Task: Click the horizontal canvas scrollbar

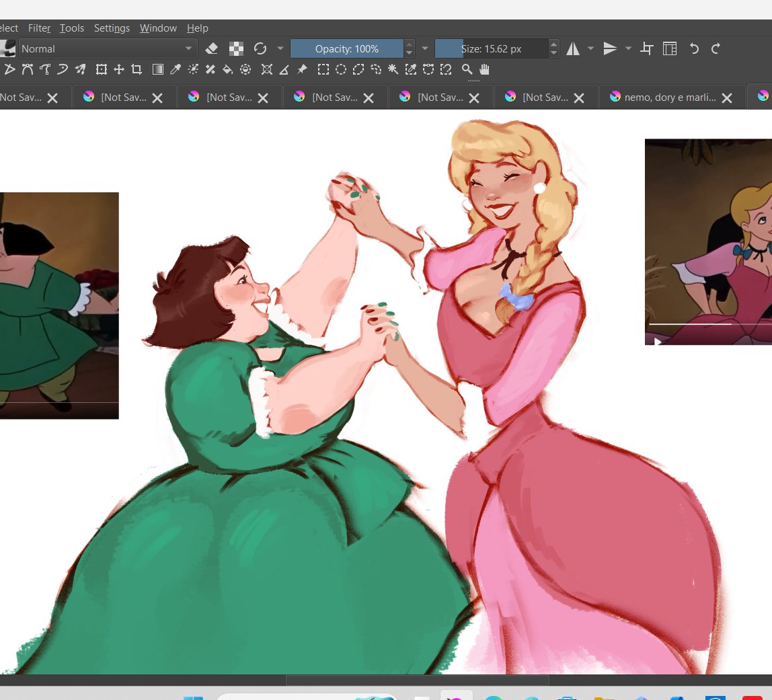Action: click(x=418, y=680)
